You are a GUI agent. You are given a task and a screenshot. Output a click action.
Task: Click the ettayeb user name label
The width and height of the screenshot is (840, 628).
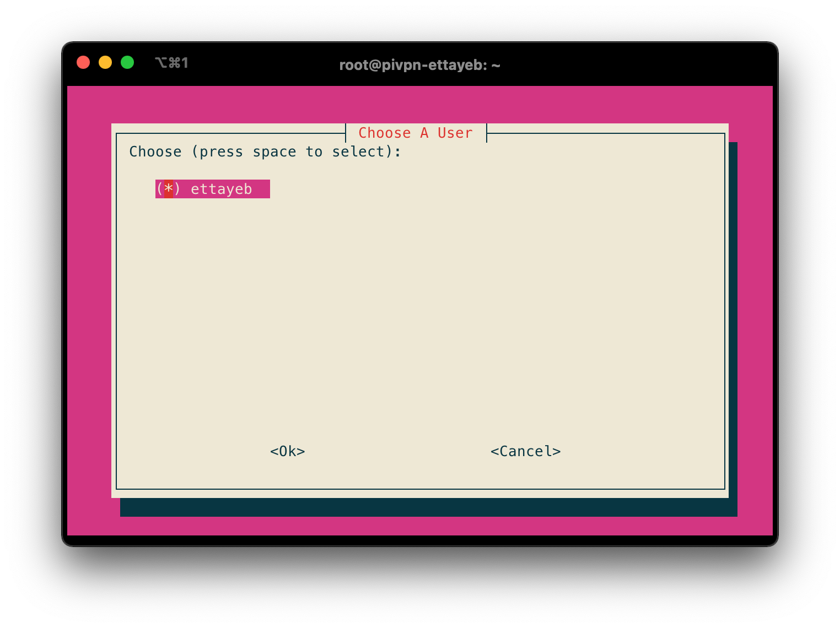pos(221,189)
